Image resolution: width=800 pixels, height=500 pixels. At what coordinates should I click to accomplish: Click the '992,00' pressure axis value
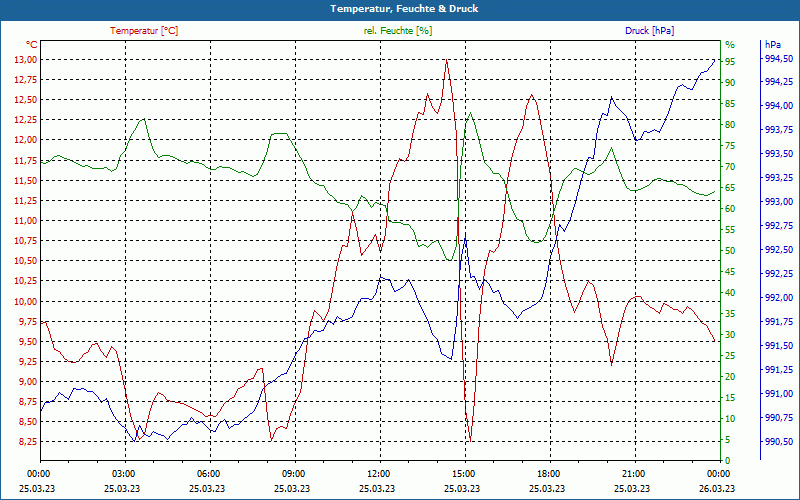point(779,297)
